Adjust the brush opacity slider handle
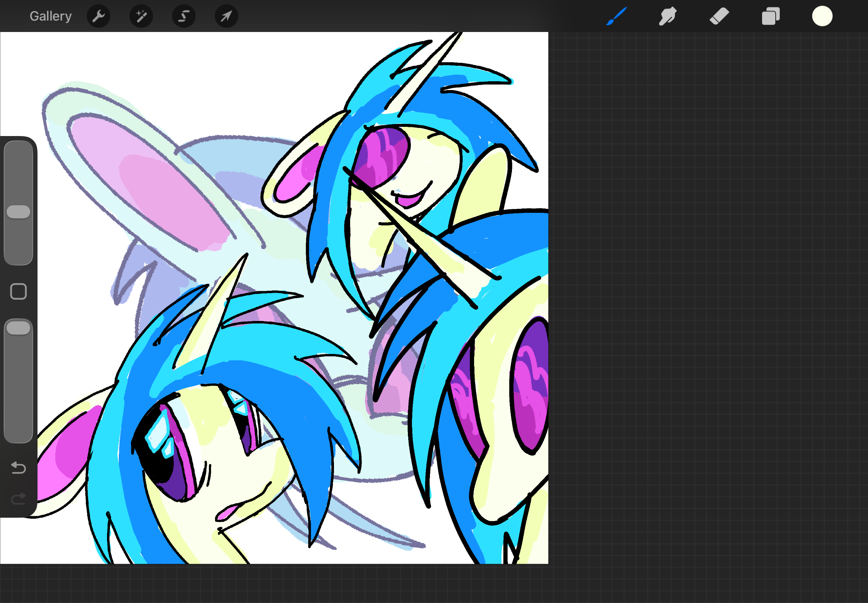The width and height of the screenshot is (868, 603). [18, 328]
